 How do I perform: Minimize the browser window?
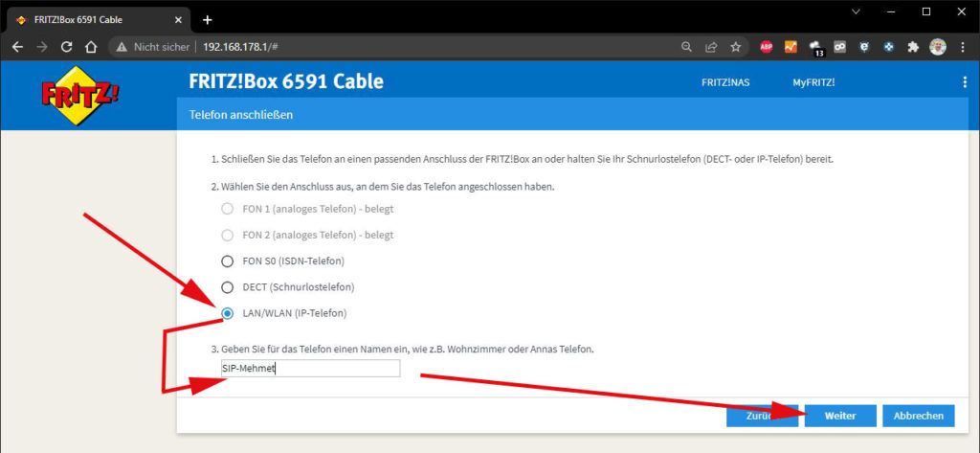click(891, 11)
